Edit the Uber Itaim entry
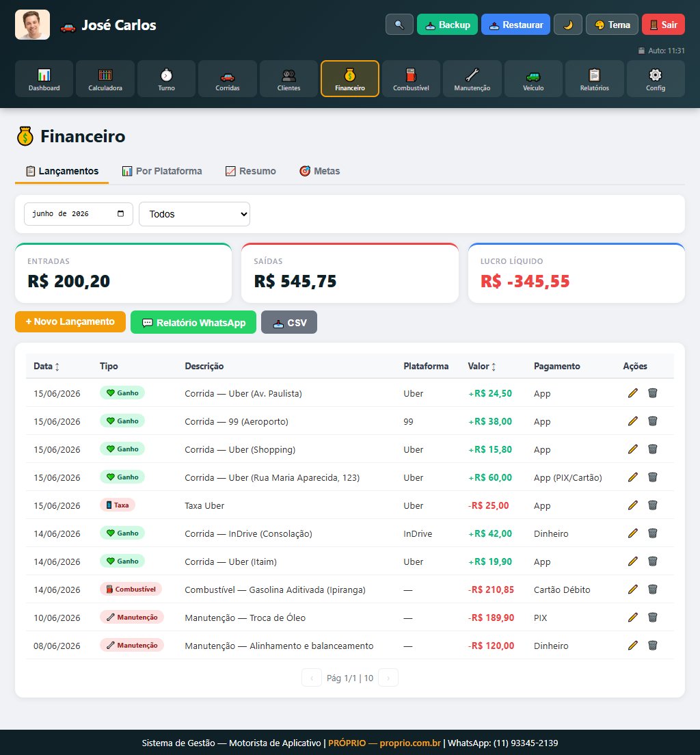The width and height of the screenshot is (700, 755). pyautogui.click(x=632, y=561)
